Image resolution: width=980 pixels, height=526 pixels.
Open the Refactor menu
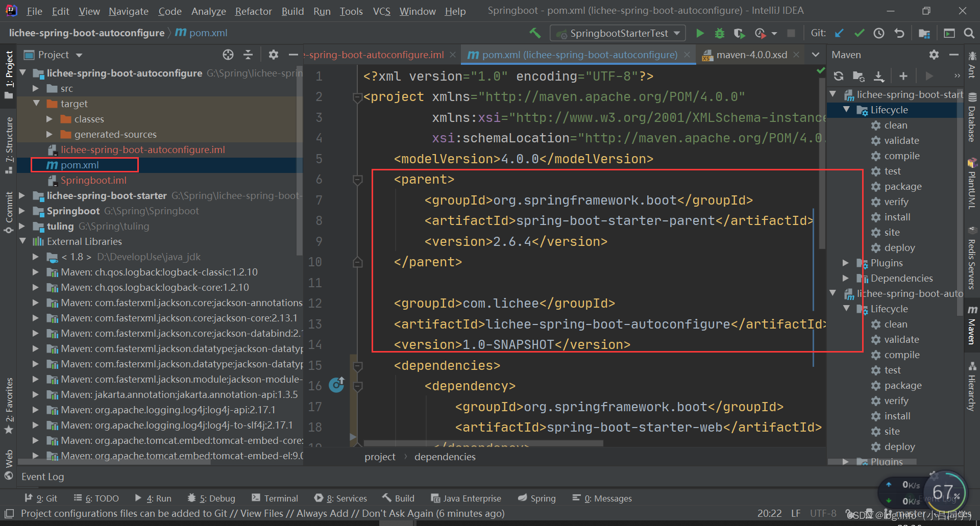pyautogui.click(x=253, y=11)
